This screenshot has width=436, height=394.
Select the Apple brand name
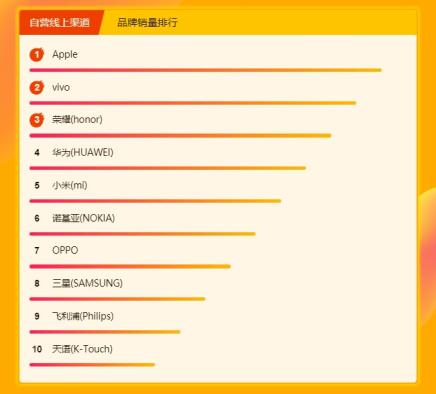tap(65, 54)
